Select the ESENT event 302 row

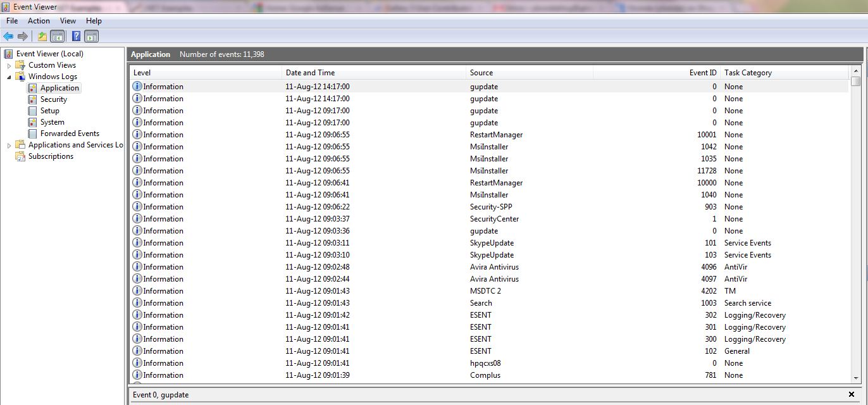pyautogui.click(x=489, y=315)
